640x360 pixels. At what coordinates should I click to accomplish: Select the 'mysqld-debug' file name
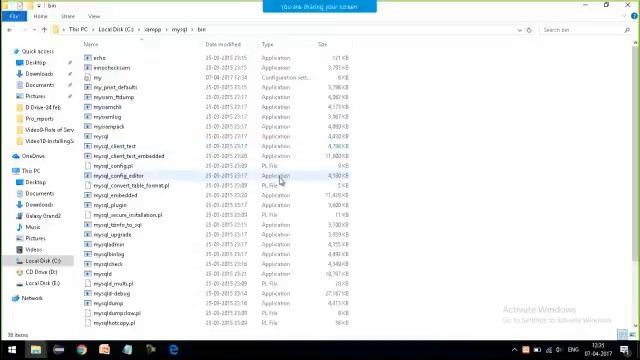(x=111, y=293)
